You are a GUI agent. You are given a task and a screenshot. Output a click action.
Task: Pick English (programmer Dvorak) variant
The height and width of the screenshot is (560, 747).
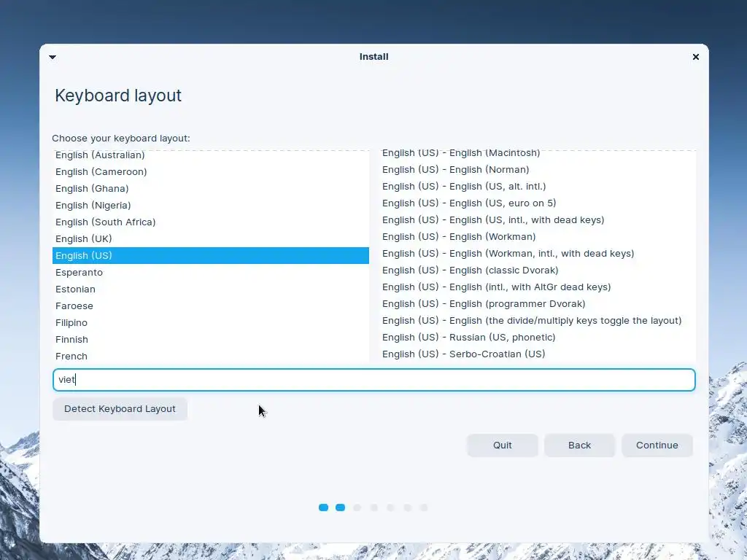[x=538, y=304]
